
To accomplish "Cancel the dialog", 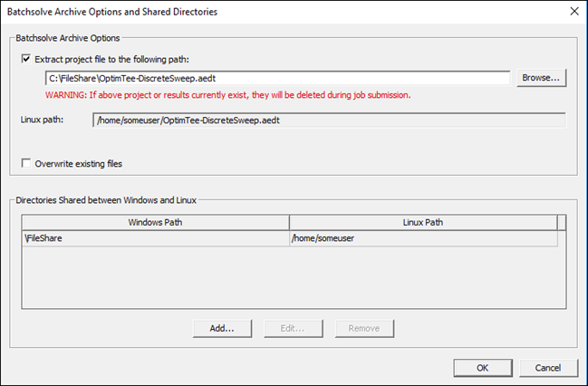I will point(549,368).
